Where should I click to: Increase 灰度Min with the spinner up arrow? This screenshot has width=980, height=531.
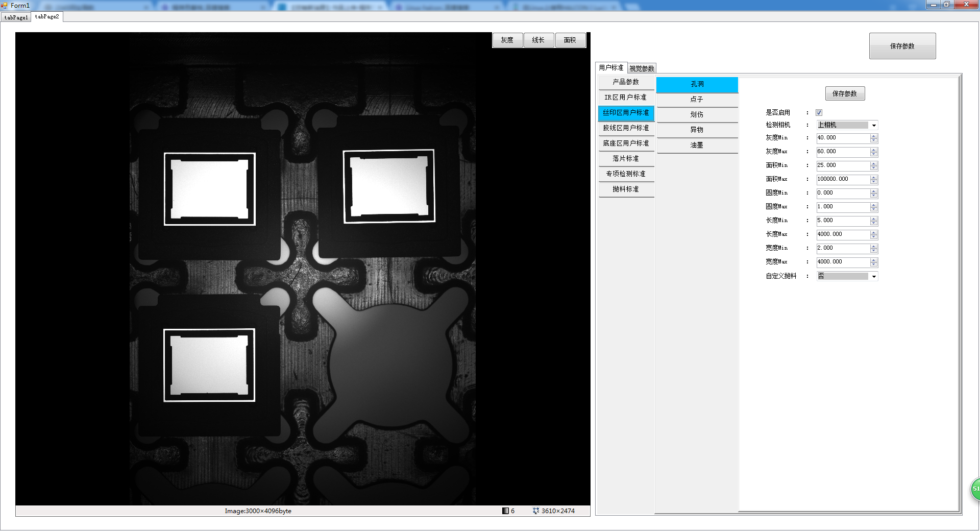[x=874, y=136]
